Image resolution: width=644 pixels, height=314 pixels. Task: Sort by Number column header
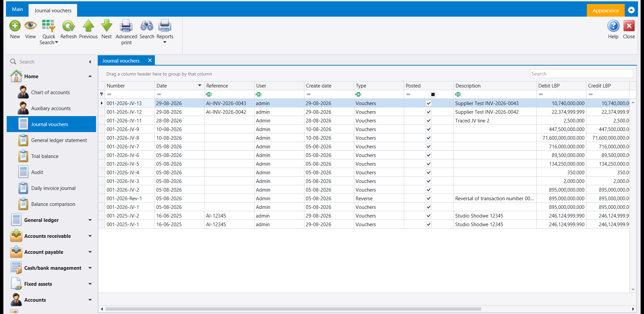[x=130, y=86]
